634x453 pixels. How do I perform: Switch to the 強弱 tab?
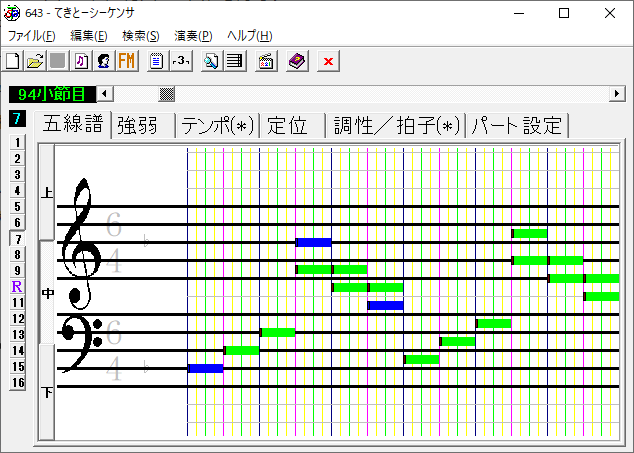pyautogui.click(x=143, y=126)
